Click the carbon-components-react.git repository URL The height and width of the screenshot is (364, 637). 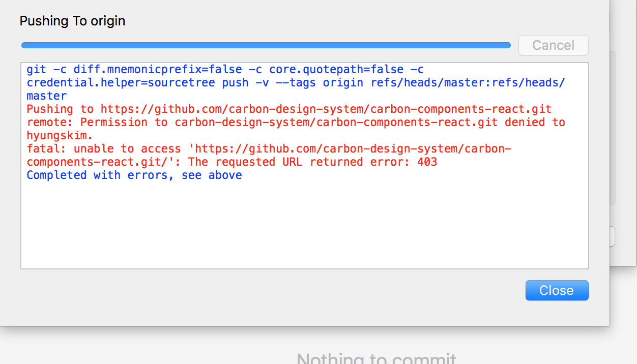coord(326,109)
